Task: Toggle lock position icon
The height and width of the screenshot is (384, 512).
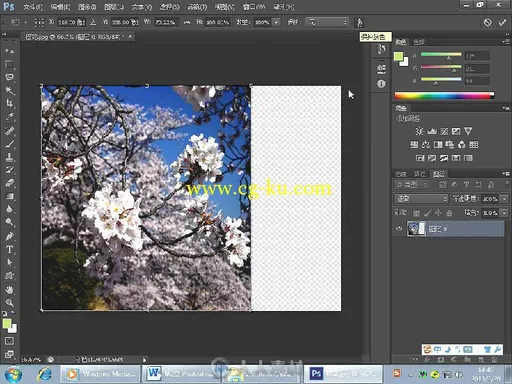Action: 438,213
